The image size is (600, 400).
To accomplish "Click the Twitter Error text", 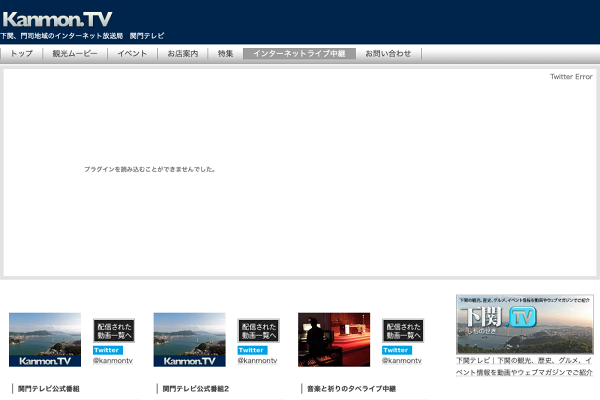I will coord(571,77).
